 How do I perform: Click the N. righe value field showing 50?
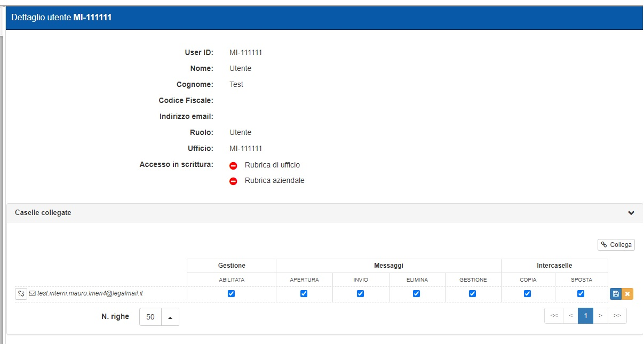pyautogui.click(x=150, y=317)
